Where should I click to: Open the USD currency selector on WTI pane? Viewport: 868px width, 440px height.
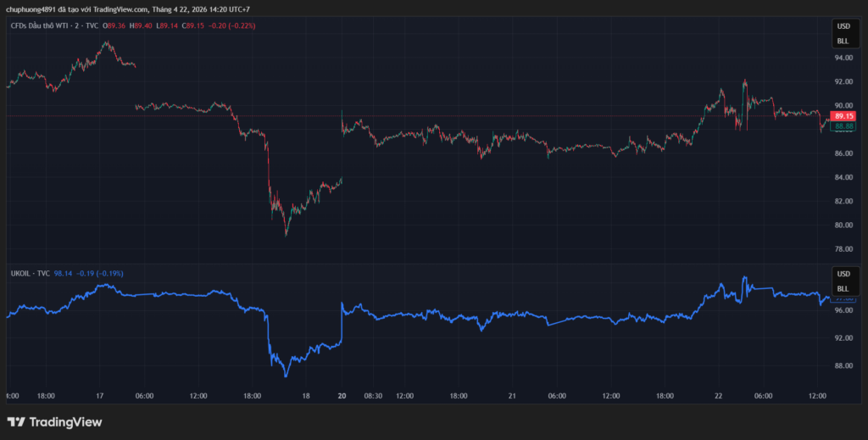pyautogui.click(x=843, y=26)
